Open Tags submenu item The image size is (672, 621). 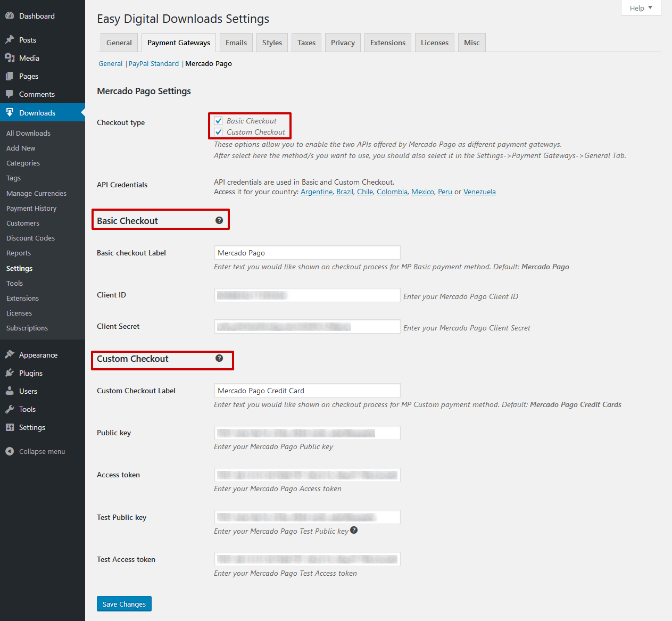click(x=13, y=178)
